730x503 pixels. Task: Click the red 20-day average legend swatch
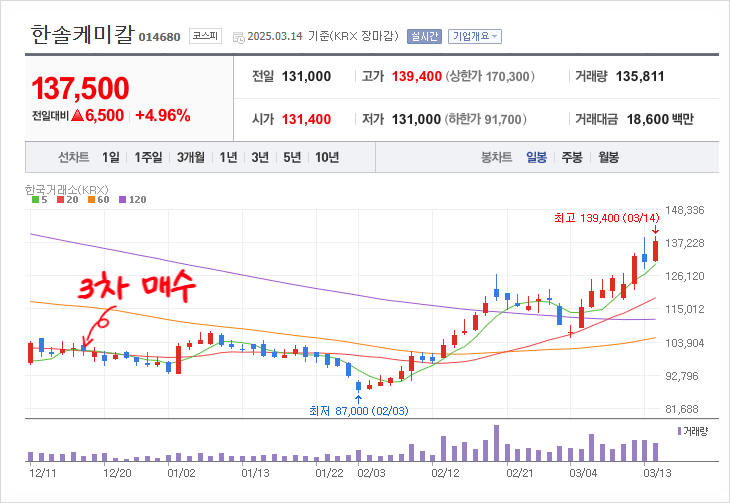pyautogui.click(x=60, y=200)
